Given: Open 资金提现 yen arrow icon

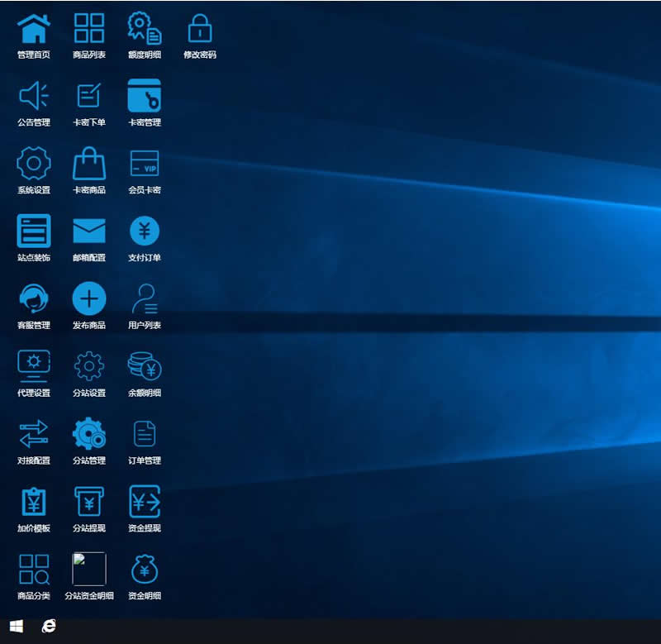Looking at the screenshot, I should pyautogui.click(x=145, y=502).
